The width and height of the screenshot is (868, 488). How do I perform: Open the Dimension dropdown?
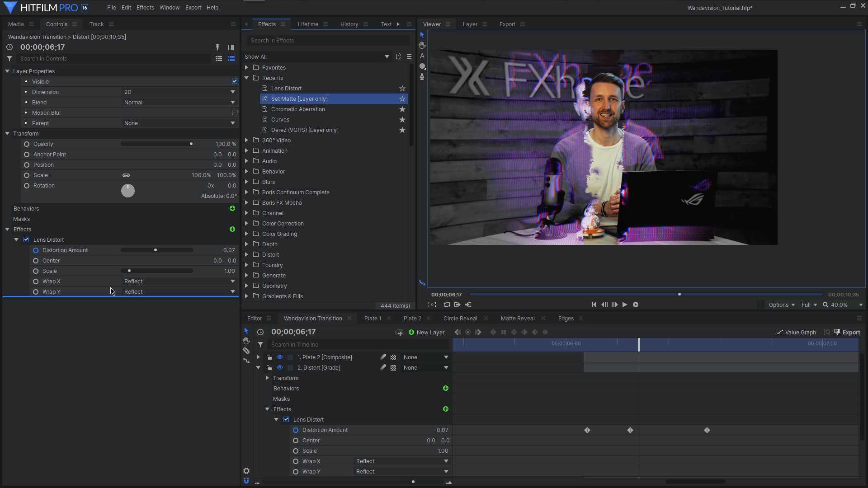179,92
